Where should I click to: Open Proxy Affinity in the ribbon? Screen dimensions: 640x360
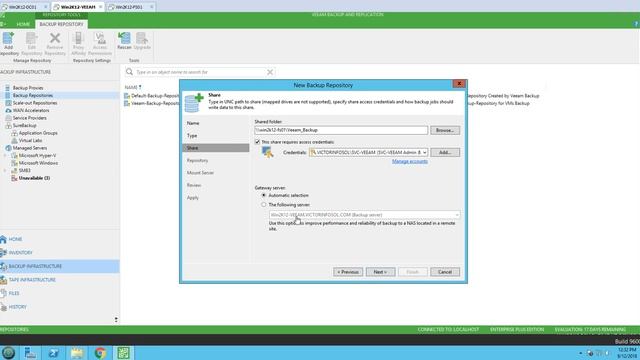pyautogui.click(x=78, y=44)
